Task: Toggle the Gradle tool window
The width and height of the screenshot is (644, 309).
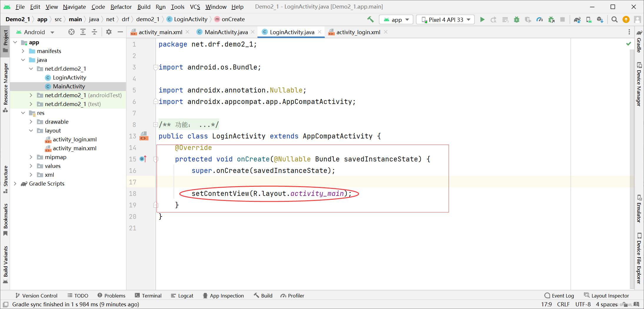Action: coord(639,42)
